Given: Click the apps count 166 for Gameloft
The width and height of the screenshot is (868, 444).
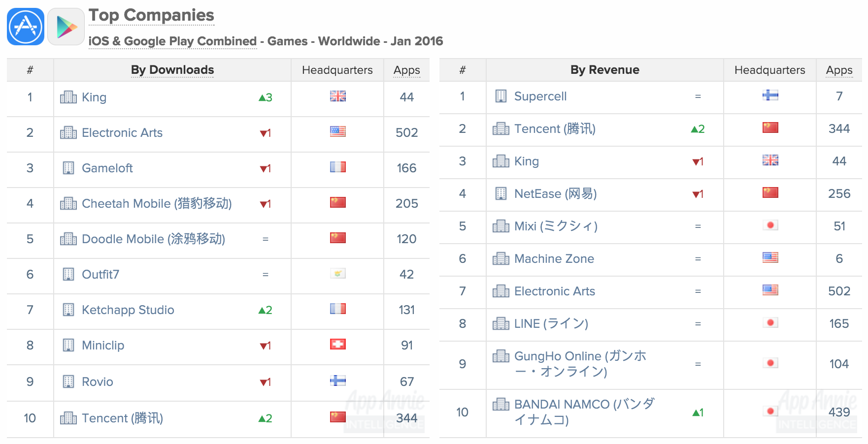Looking at the screenshot, I should (x=407, y=168).
